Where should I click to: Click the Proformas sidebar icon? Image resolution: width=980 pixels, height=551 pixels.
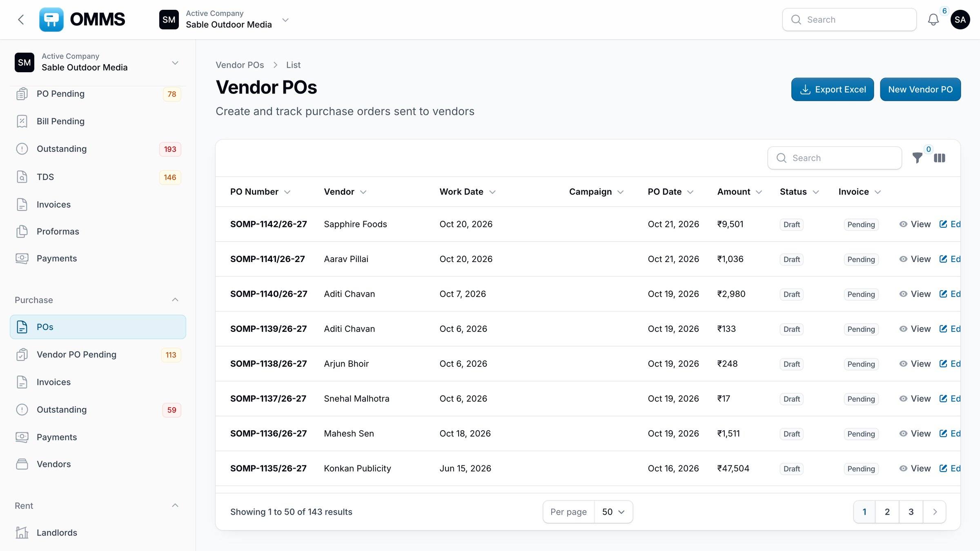point(22,231)
